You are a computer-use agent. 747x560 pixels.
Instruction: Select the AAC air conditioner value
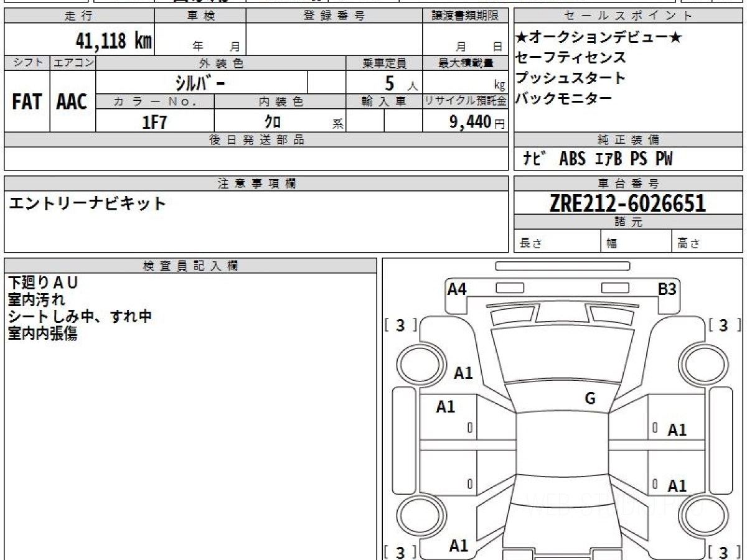73,101
